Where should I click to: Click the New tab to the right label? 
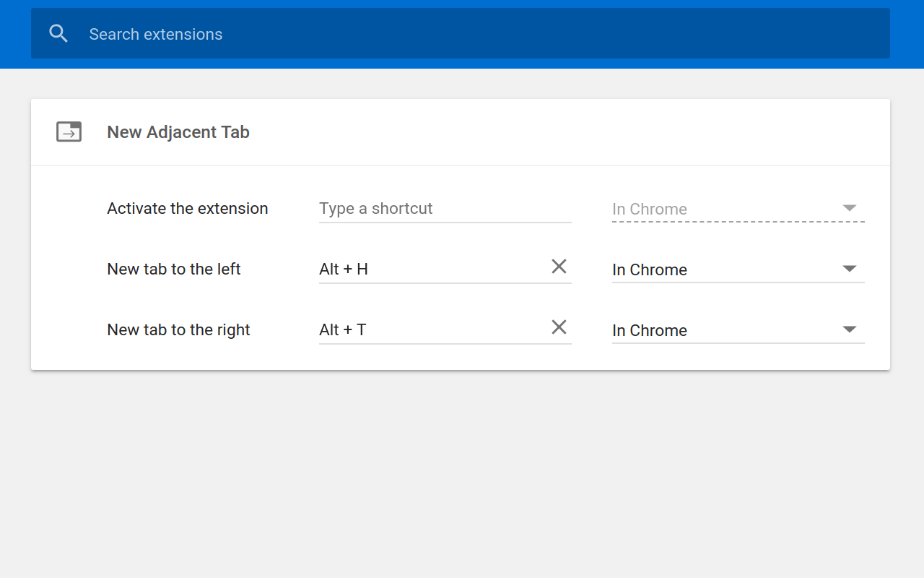(x=178, y=330)
